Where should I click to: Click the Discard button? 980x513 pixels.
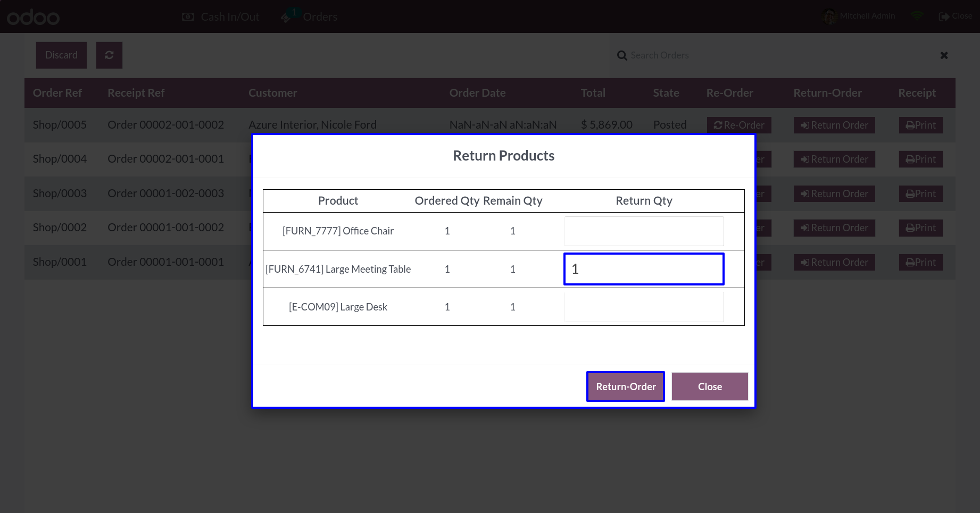pyautogui.click(x=61, y=55)
